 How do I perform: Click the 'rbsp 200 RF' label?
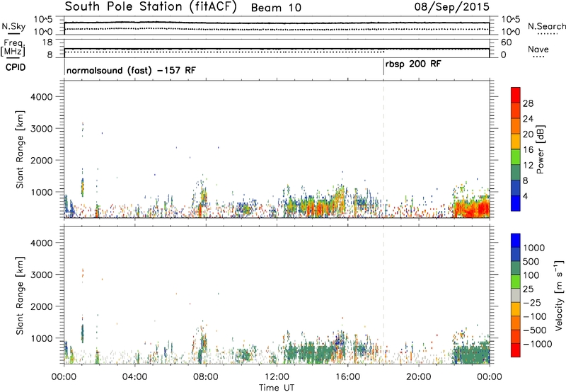click(x=413, y=64)
